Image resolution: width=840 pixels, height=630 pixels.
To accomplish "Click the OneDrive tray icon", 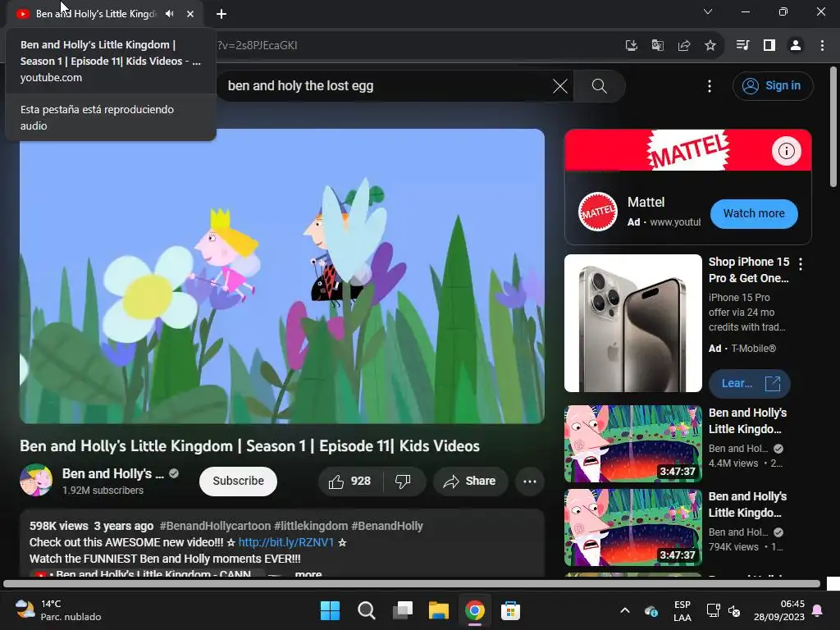I will click(x=651, y=611).
